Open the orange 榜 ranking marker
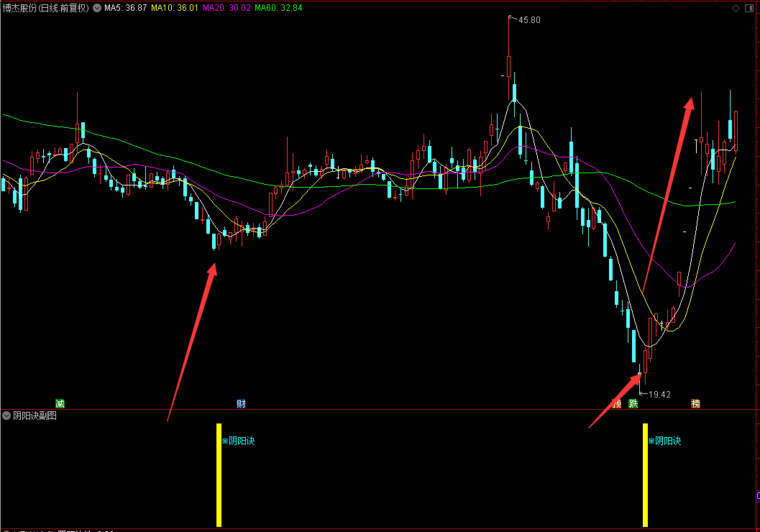 click(695, 403)
